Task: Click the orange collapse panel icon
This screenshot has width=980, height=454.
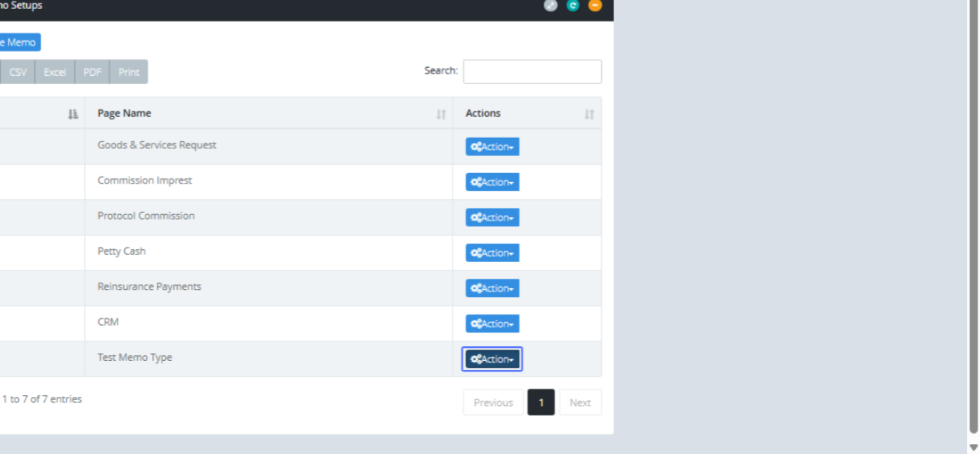Action: pyautogui.click(x=595, y=6)
